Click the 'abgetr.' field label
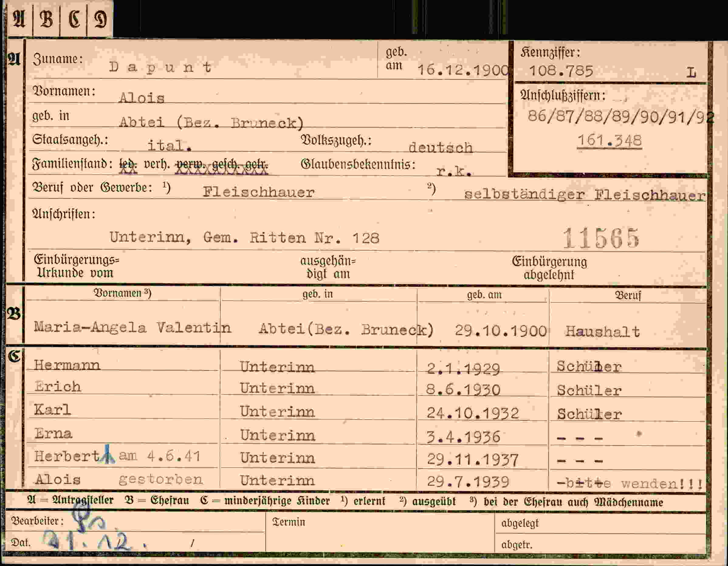 pyautogui.click(x=517, y=545)
